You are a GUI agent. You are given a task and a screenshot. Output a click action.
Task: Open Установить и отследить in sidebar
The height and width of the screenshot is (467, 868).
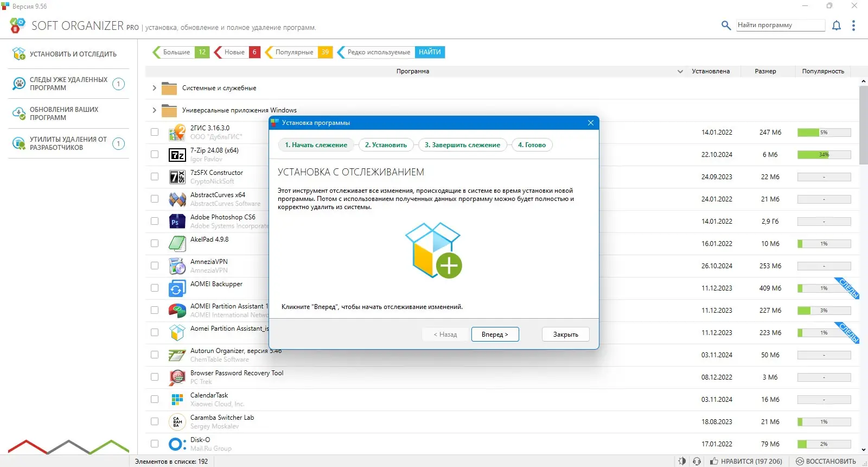click(x=68, y=54)
